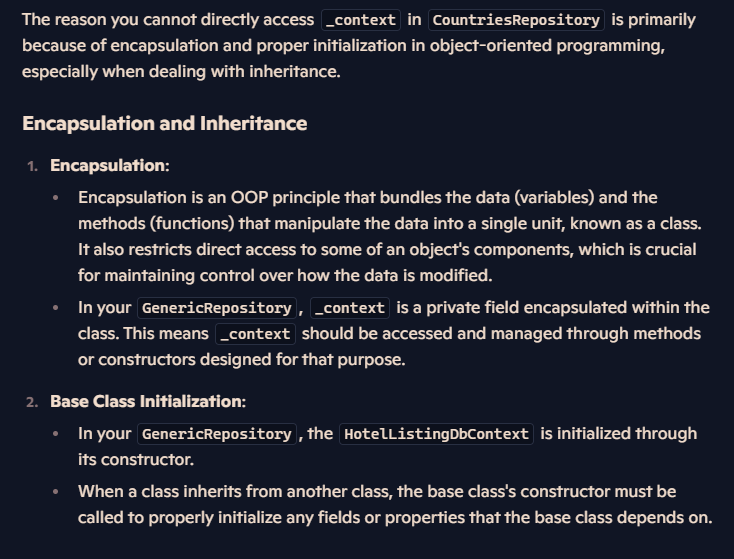Click the paragraph starting Encapsulation is an OOP principle

(390, 236)
